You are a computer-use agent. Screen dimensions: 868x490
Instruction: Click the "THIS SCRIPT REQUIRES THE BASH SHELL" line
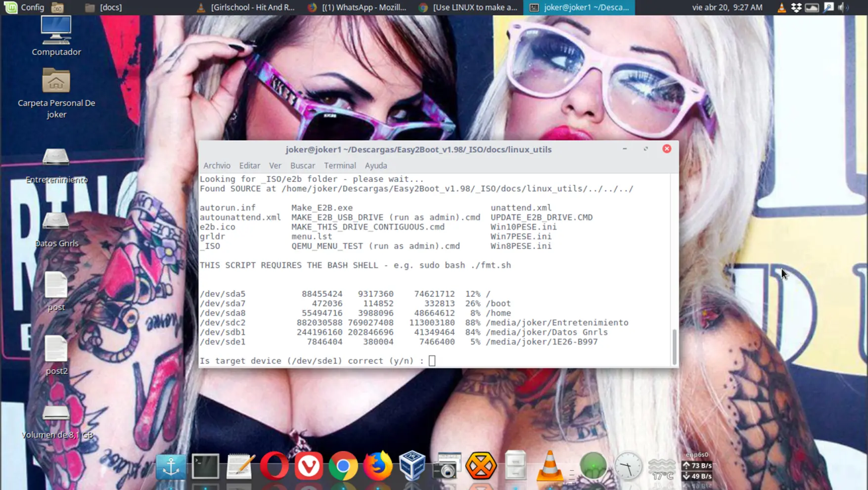pyautogui.click(x=355, y=265)
